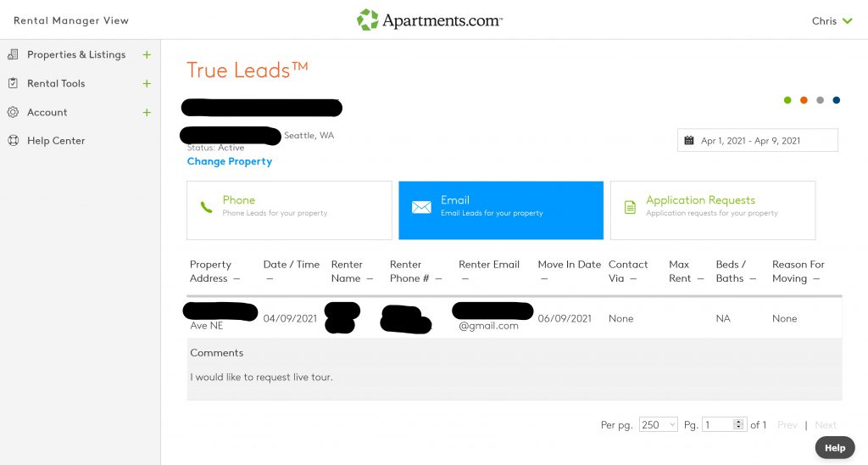Sort by Renter Name column
The image size is (868, 465).
(352, 271)
